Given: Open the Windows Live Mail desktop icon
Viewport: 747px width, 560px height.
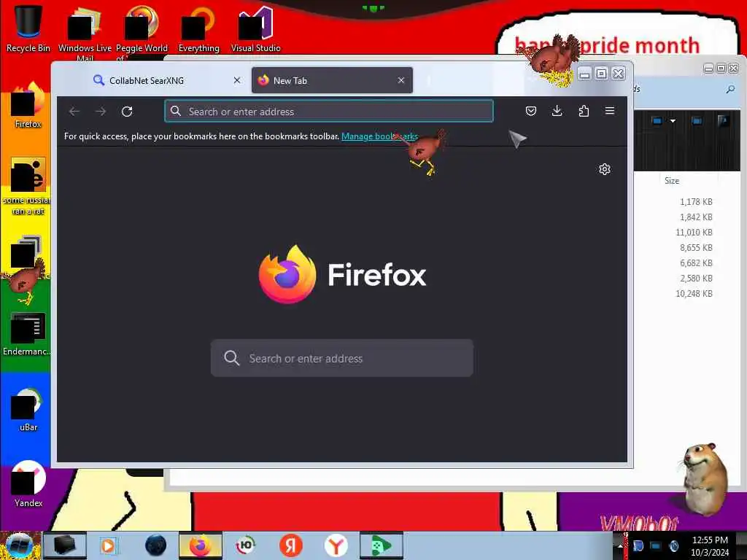Looking at the screenshot, I should (x=85, y=32).
